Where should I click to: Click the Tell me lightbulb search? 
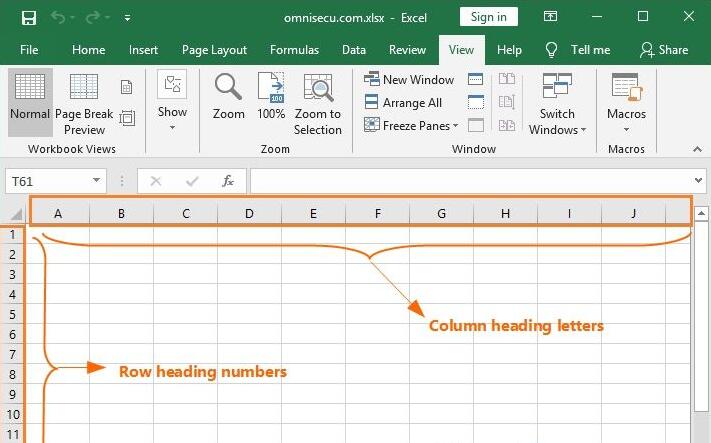tap(577, 49)
